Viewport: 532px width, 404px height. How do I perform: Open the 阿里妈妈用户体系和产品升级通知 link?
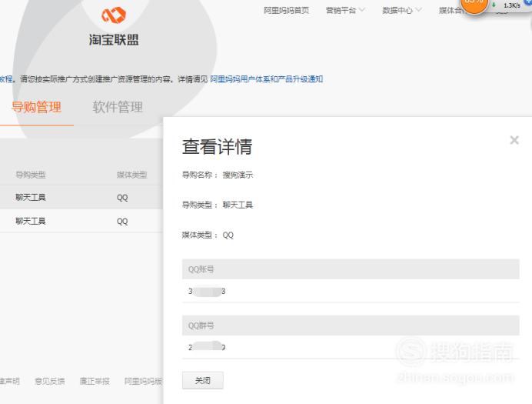click(x=266, y=79)
